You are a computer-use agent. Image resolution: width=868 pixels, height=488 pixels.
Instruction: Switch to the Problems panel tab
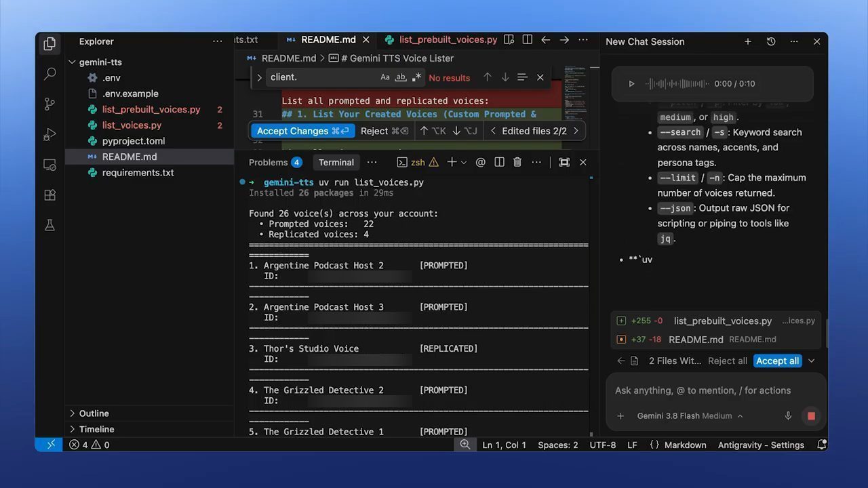click(275, 162)
